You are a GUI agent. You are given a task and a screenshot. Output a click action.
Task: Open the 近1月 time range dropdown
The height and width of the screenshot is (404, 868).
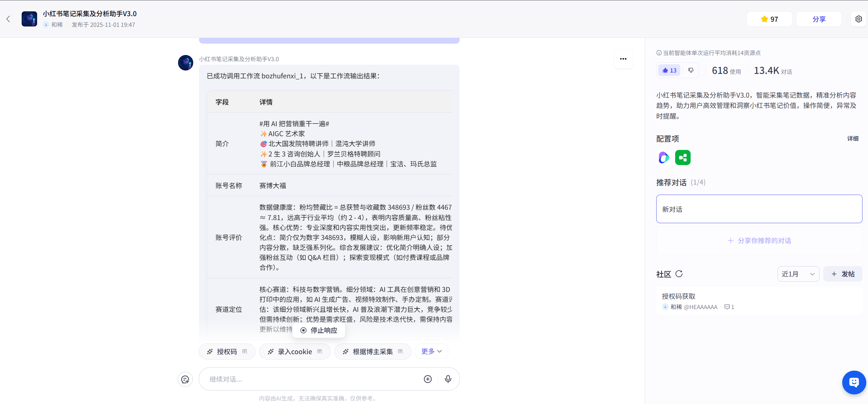tap(798, 274)
